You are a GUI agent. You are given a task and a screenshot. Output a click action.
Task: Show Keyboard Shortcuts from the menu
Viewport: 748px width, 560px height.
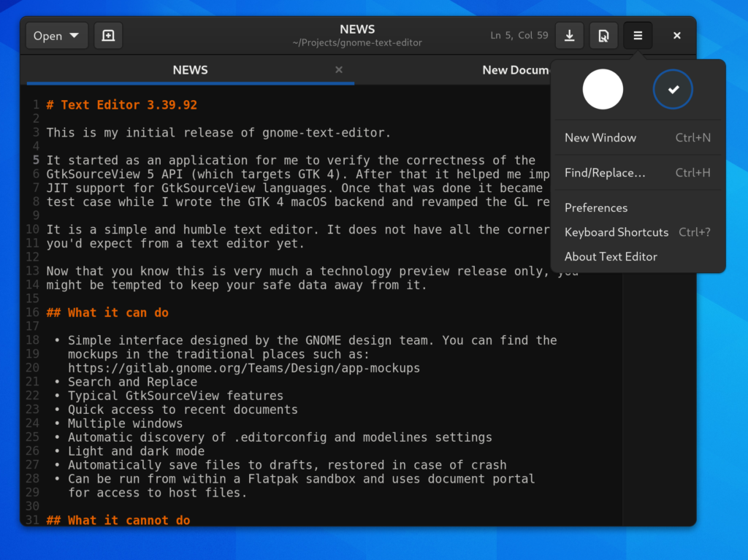pyautogui.click(x=638, y=232)
